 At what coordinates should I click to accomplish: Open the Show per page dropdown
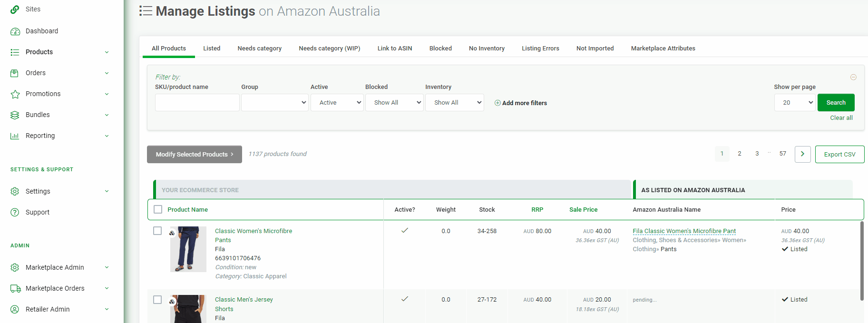795,103
